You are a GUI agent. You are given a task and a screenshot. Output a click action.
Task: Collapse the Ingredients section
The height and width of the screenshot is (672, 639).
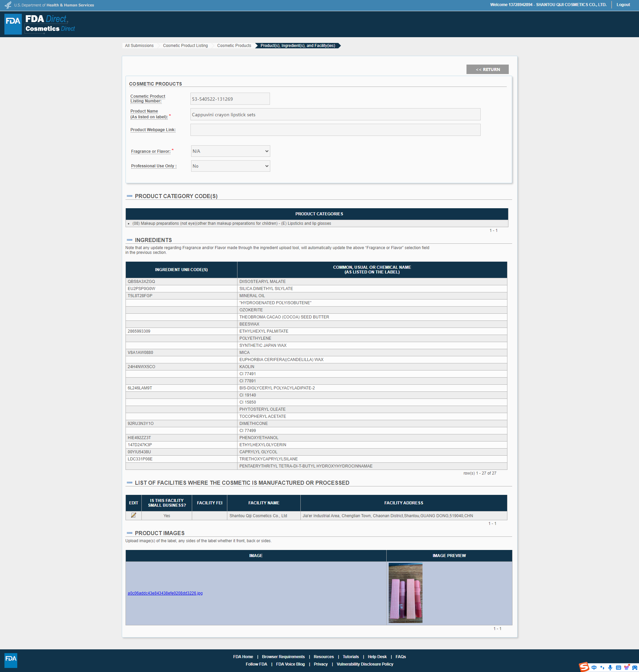[130, 240]
